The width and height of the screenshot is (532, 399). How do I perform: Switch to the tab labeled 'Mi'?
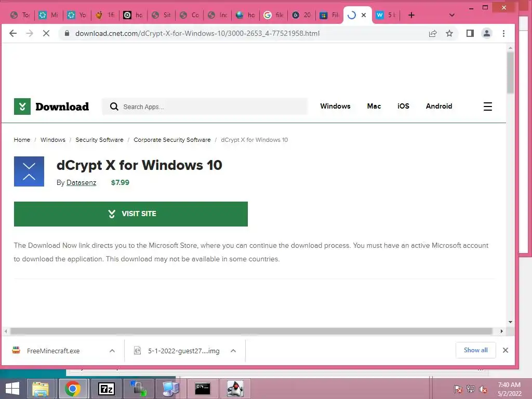[48, 15]
